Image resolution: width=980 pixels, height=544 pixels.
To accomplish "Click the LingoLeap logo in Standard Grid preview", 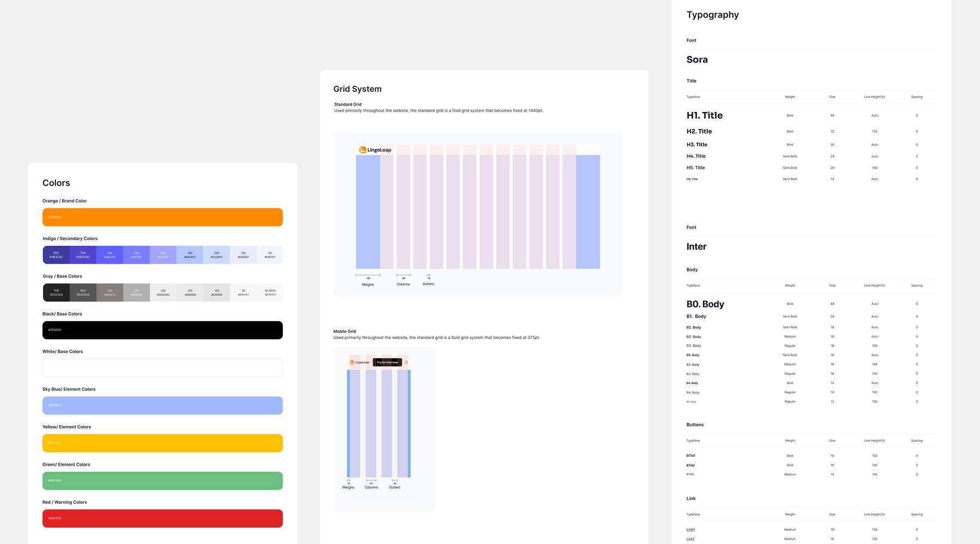I will click(x=375, y=150).
